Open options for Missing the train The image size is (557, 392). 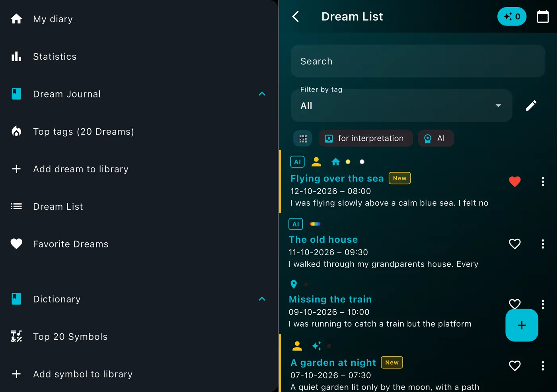(543, 304)
